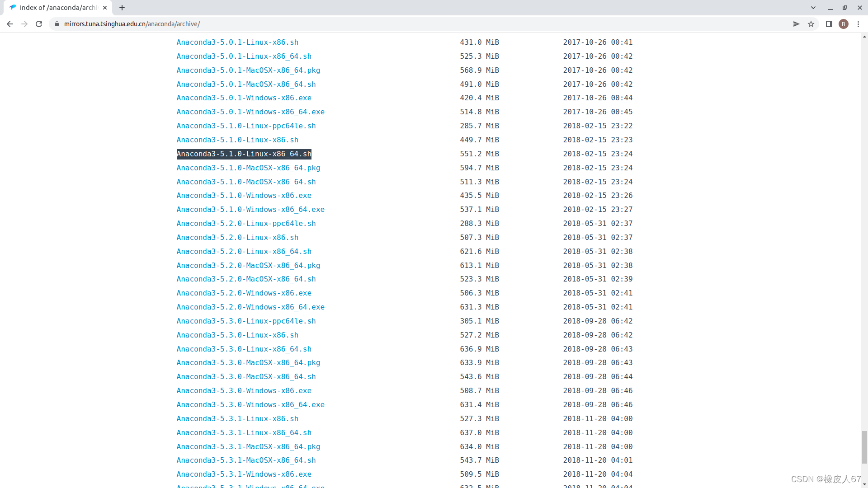The width and height of the screenshot is (868, 488).
Task: Toggle the browser side panel icon
Action: point(829,24)
